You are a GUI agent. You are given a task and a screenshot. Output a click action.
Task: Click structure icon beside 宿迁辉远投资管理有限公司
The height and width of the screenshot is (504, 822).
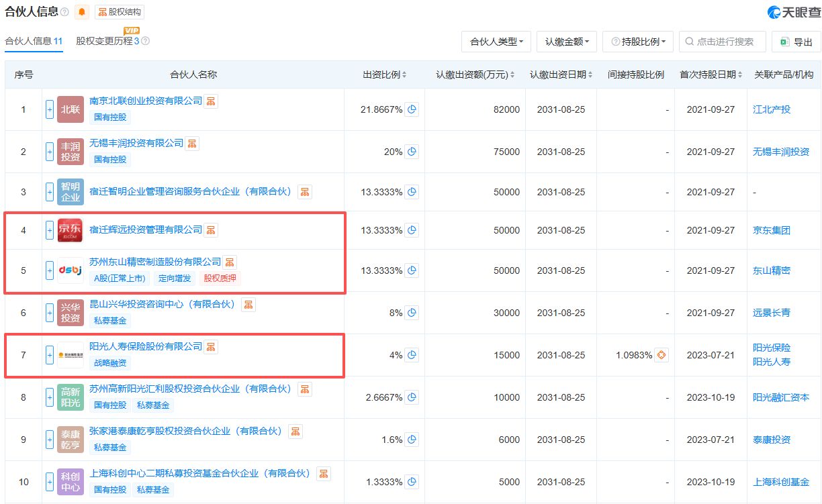[211, 230]
